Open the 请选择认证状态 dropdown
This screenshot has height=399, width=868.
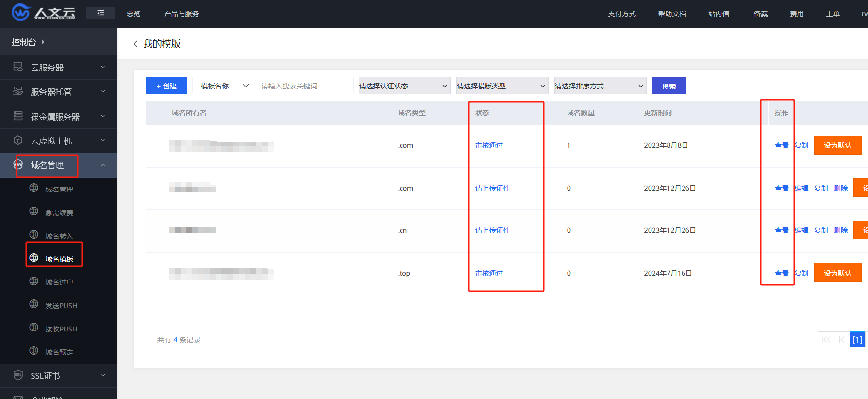coord(404,86)
